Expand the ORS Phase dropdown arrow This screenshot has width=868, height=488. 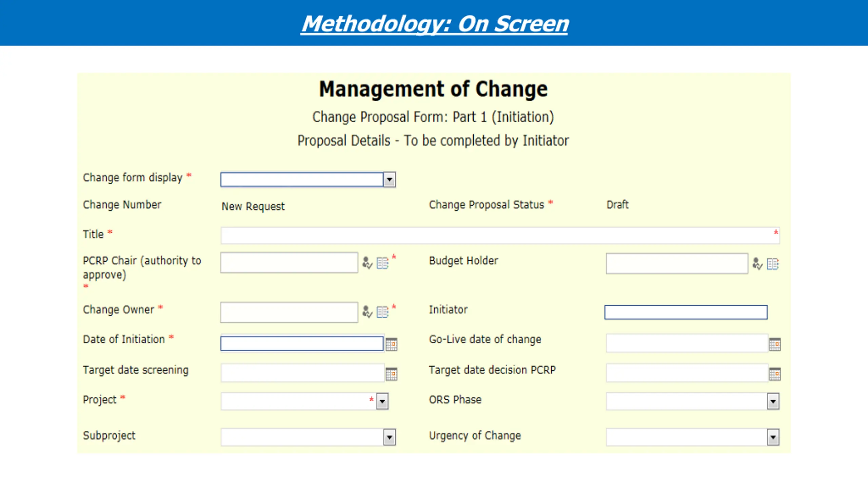(x=773, y=402)
